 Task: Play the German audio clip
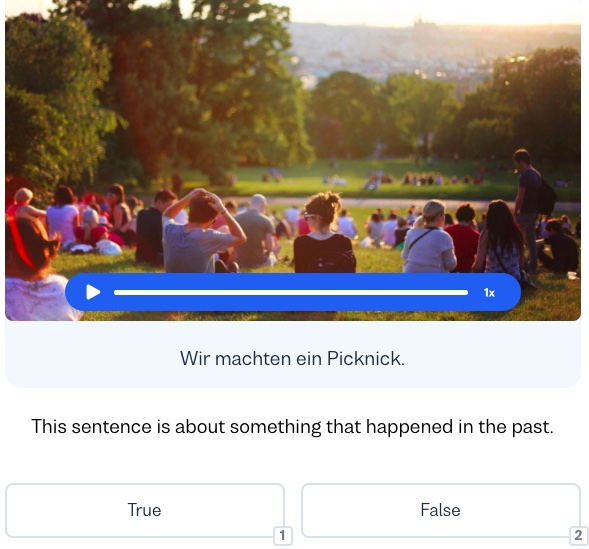93,292
